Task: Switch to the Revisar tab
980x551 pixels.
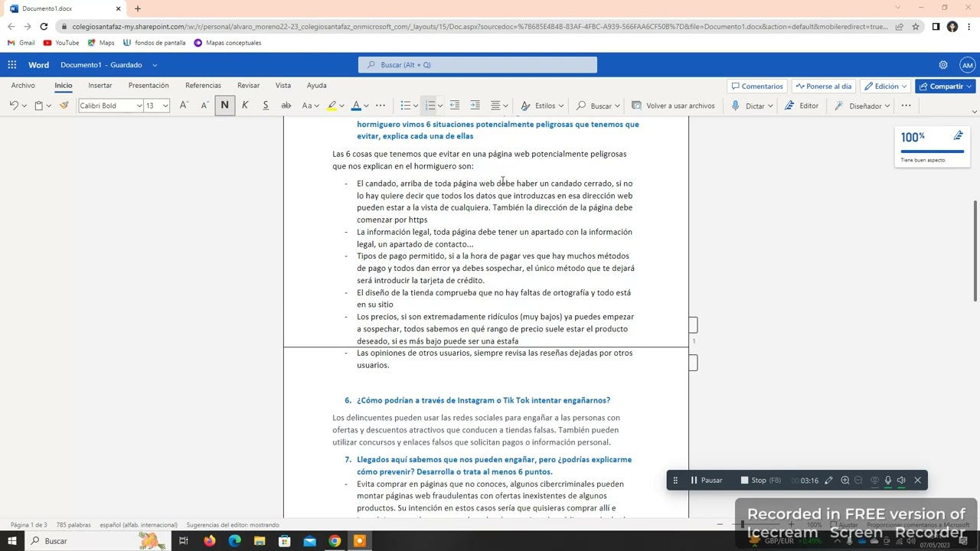Action: (248, 86)
